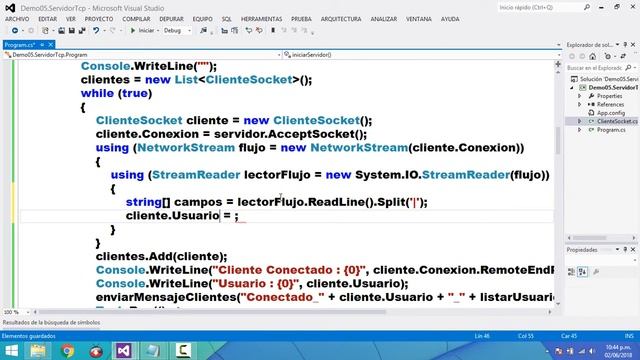Open the EDITAR menu
This screenshot has width=640, height=360.
tap(48, 19)
